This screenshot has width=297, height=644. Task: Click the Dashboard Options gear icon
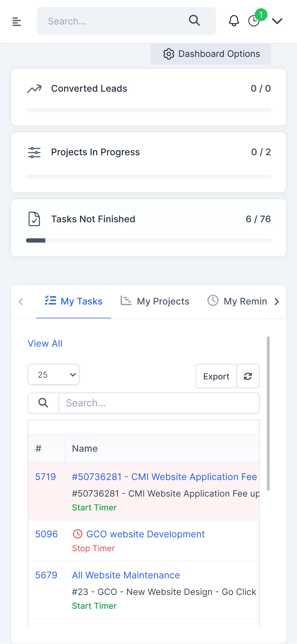(x=169, y=54)
